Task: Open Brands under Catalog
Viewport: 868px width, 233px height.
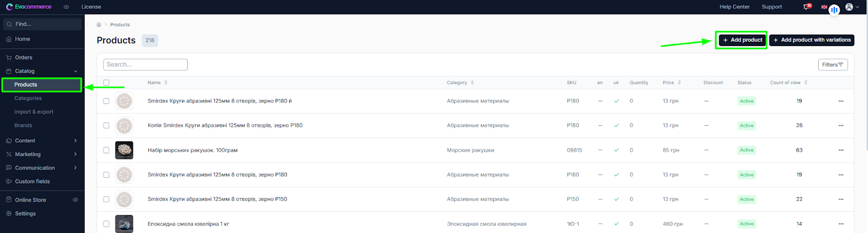Action: click(23, 125)
